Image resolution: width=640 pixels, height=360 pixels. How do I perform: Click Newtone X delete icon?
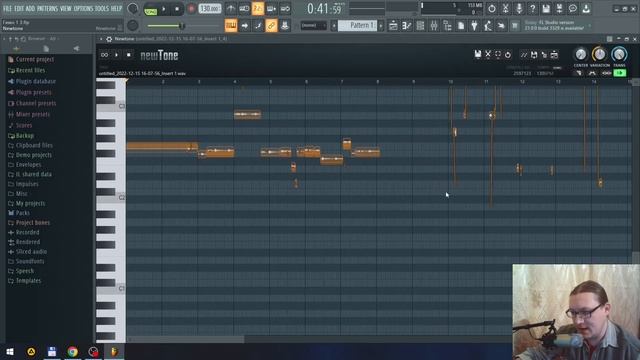point(488,54)
